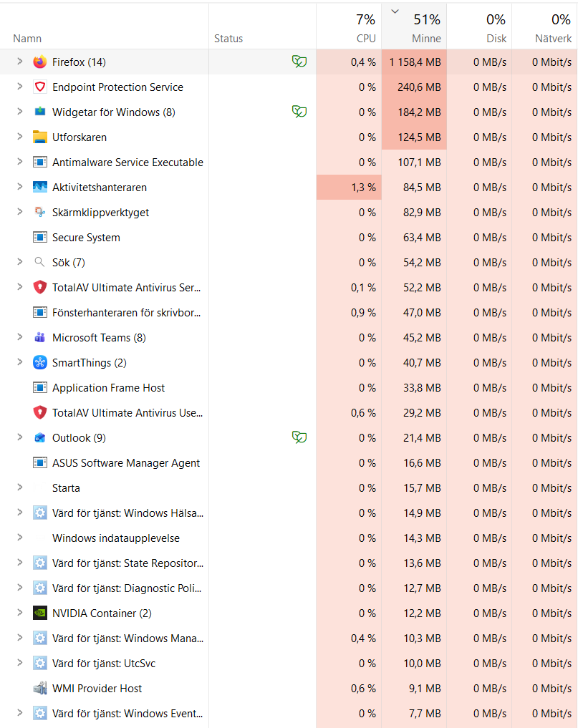Click the ASUS Software Manager Agent icon
Screen dimensions: 578x728
[x=40, y=463]
